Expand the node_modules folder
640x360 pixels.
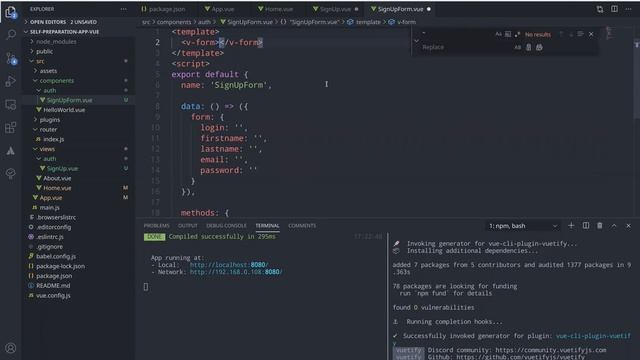[x=56, y=42]
